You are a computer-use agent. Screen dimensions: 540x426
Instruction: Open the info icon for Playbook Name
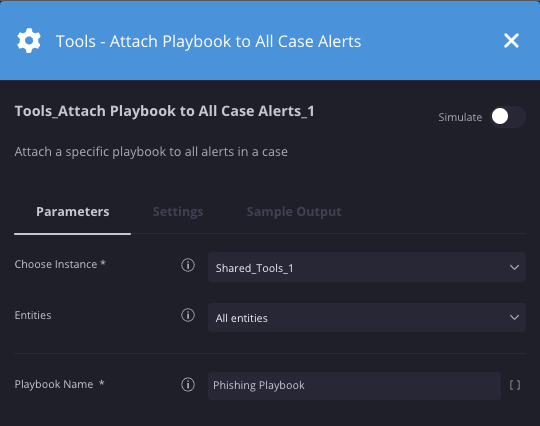pos(188,384)
